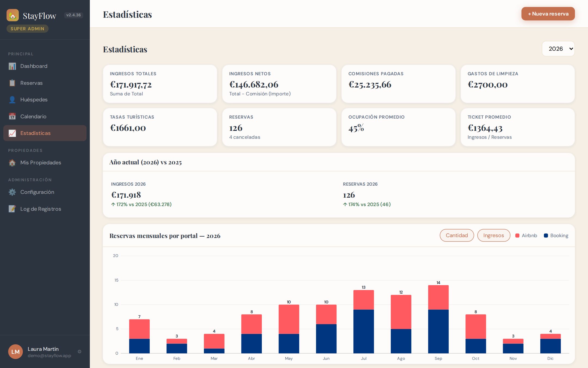Click the Ticket Promedio €1364,43 value
Image resolution: width=588 pixels, height=368 pixels.
[485, 128]
